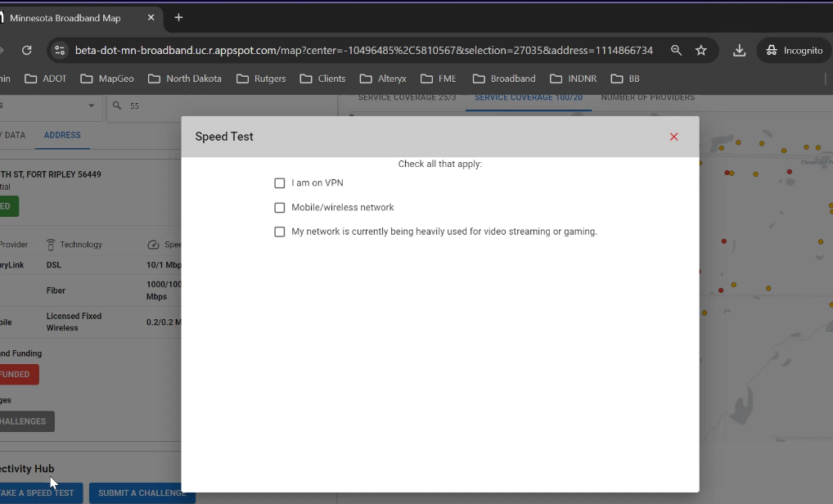Screen dimensions: 833x504
Task: Close the Speed Test dialog
Action: [x=673, y=137]
